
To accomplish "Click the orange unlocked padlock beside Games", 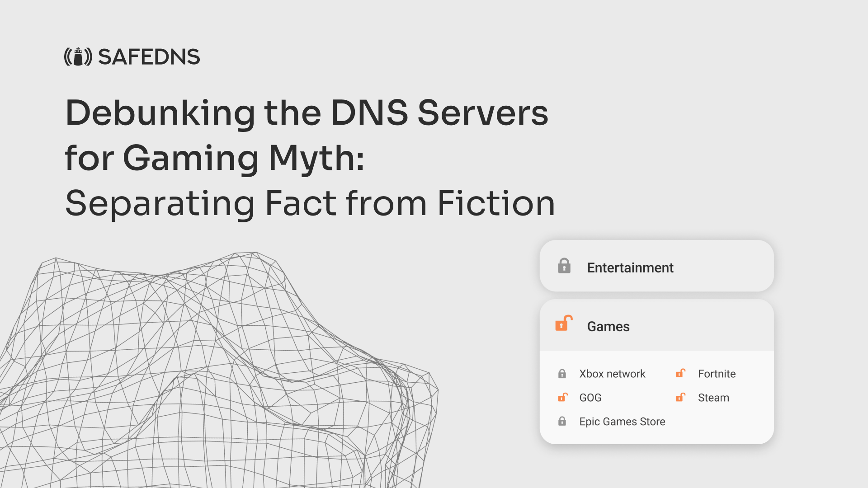I will tap(564, 323).
